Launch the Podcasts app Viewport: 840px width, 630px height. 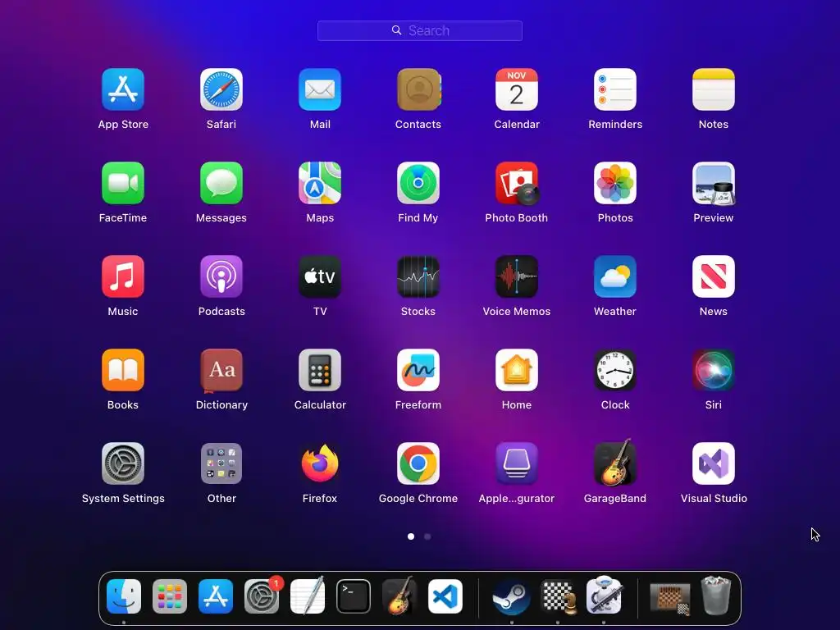(221, 276)
